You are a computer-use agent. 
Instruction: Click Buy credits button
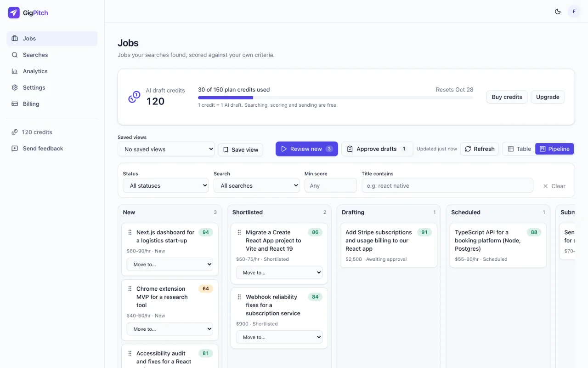(x=507, y=97)
